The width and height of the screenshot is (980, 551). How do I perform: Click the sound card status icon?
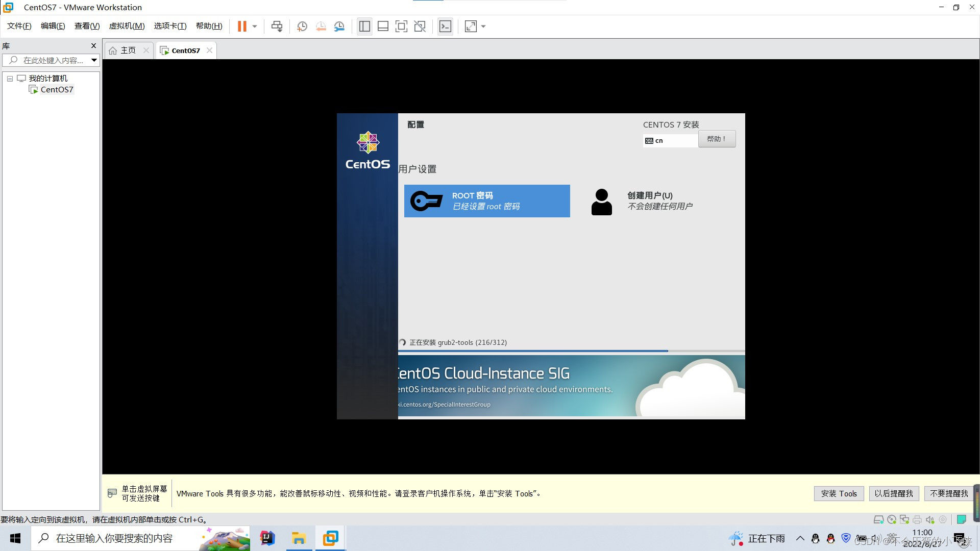930,520
